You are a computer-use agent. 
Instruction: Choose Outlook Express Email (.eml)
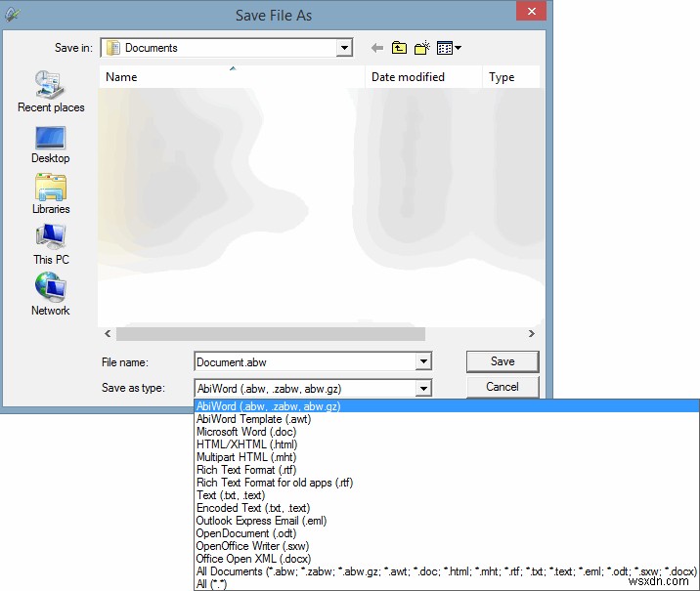tap(447, 521)
